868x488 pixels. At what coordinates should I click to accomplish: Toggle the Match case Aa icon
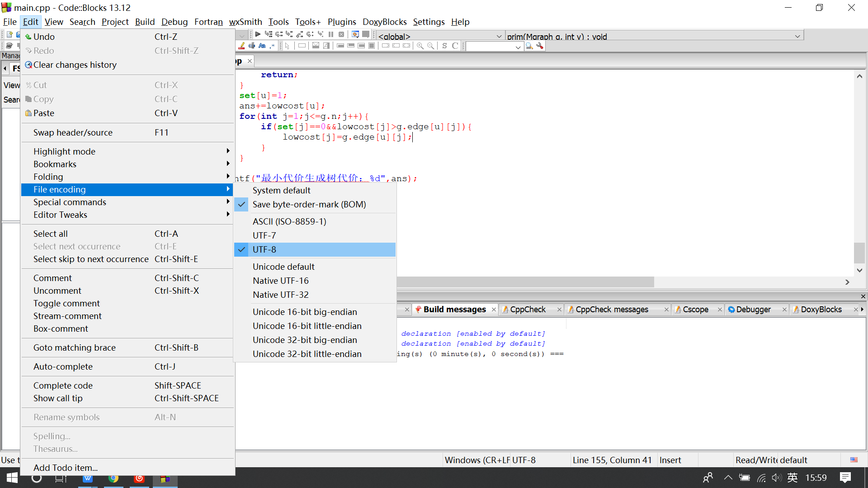click(262, 46)
